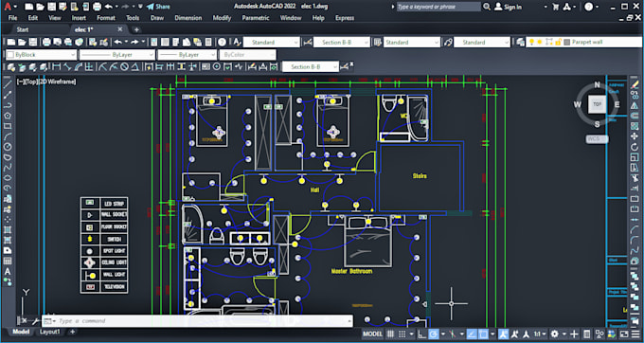Click the Autodesk App Store cart icon
Viewport: 644px width, 343px height.
[556, 7]
